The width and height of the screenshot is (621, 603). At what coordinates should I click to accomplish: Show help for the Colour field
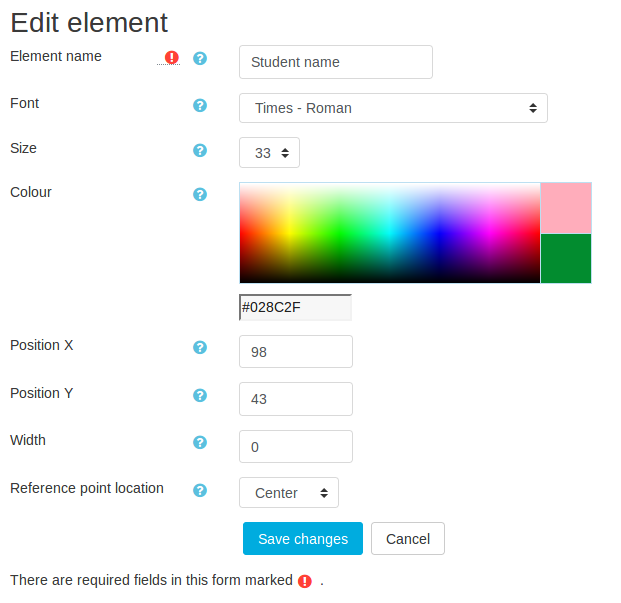point(200,194)
